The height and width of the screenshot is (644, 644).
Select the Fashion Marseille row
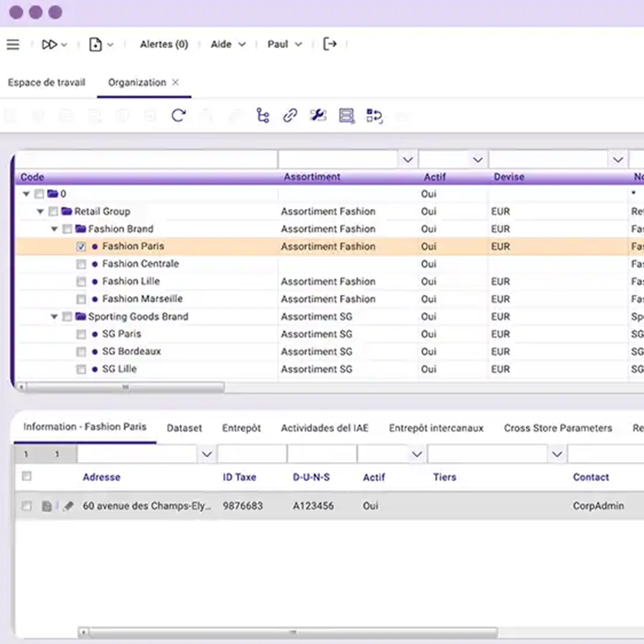pyautogui.click(x=330, y=299)
